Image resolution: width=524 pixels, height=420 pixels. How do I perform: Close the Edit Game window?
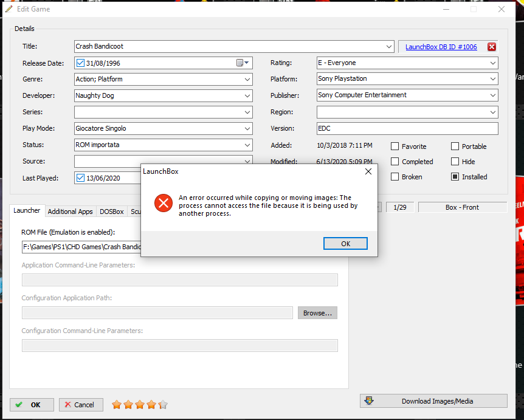pos(502,9)
